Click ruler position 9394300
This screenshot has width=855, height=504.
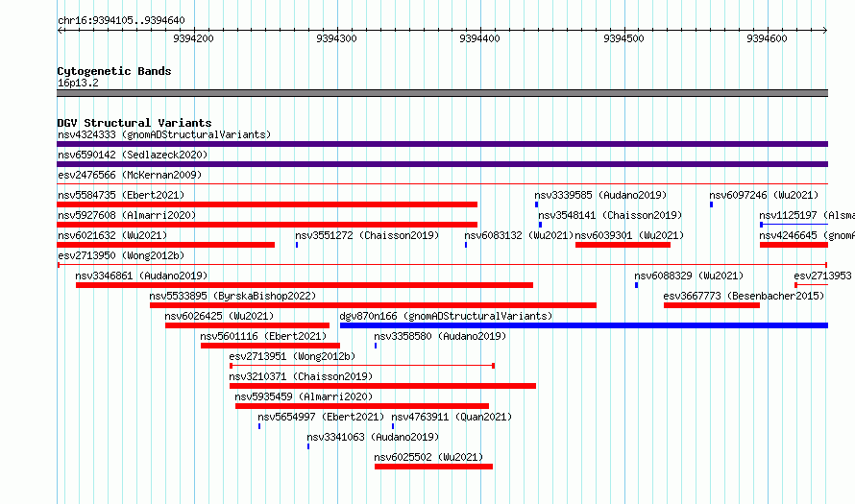point(336,38)
